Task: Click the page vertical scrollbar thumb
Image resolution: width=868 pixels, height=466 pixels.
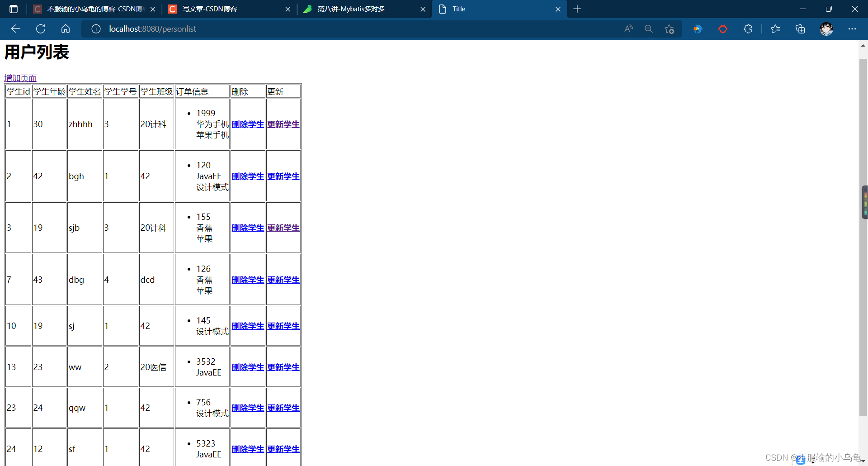Action: coord(863,238)
